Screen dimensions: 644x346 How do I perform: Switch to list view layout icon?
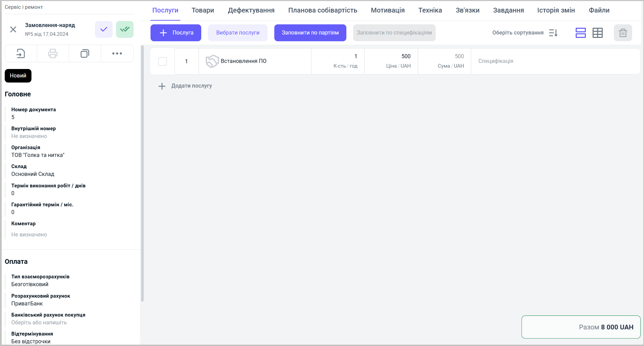tap(580, 33)
